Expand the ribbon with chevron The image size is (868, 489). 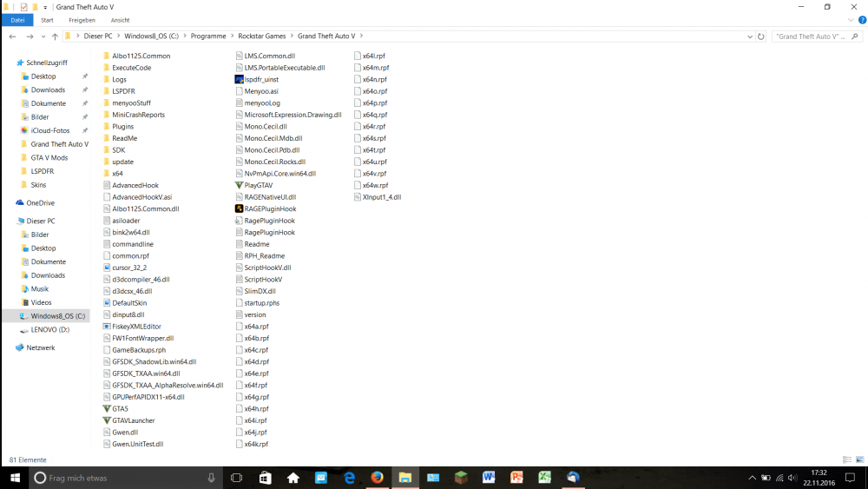click(x=851, y=20)
